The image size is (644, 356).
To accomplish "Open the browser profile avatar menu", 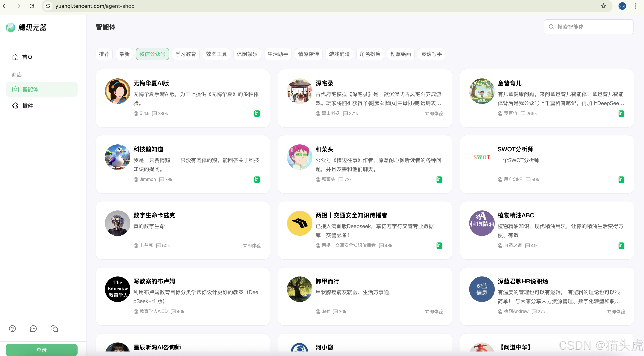I will pos(622,6).
